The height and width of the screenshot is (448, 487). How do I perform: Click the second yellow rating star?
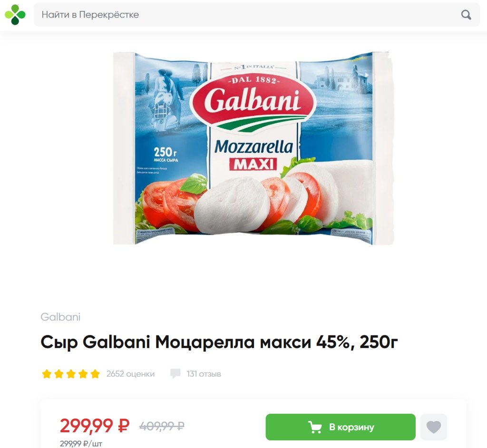click(58, 374)
